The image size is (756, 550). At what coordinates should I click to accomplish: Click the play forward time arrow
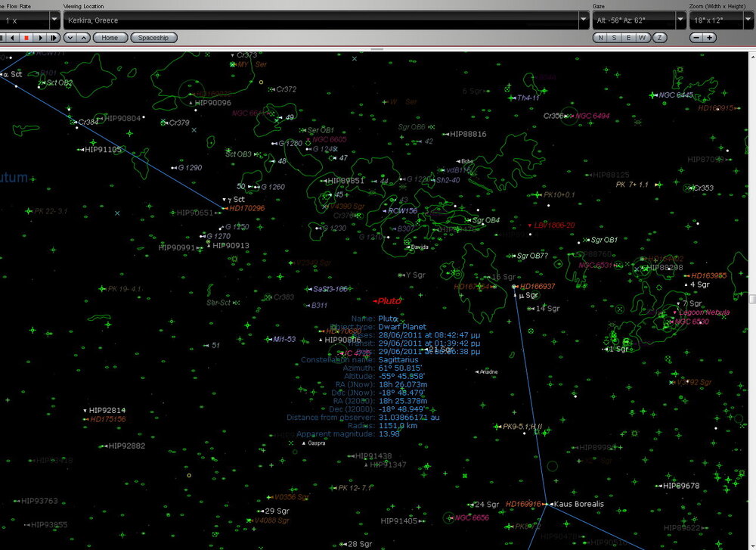point(40,38)
